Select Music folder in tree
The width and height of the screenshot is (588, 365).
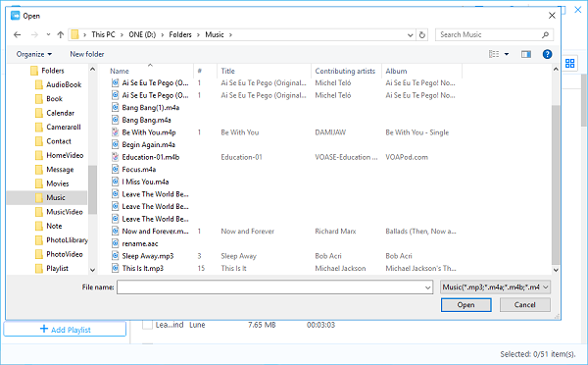(47, 197)
